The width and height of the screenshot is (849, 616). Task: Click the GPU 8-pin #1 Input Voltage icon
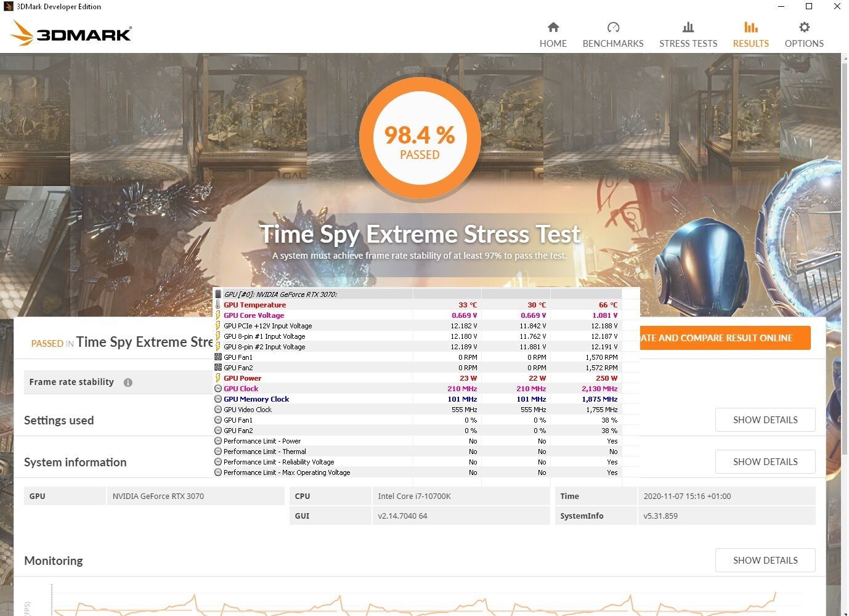tap(218, 336)
